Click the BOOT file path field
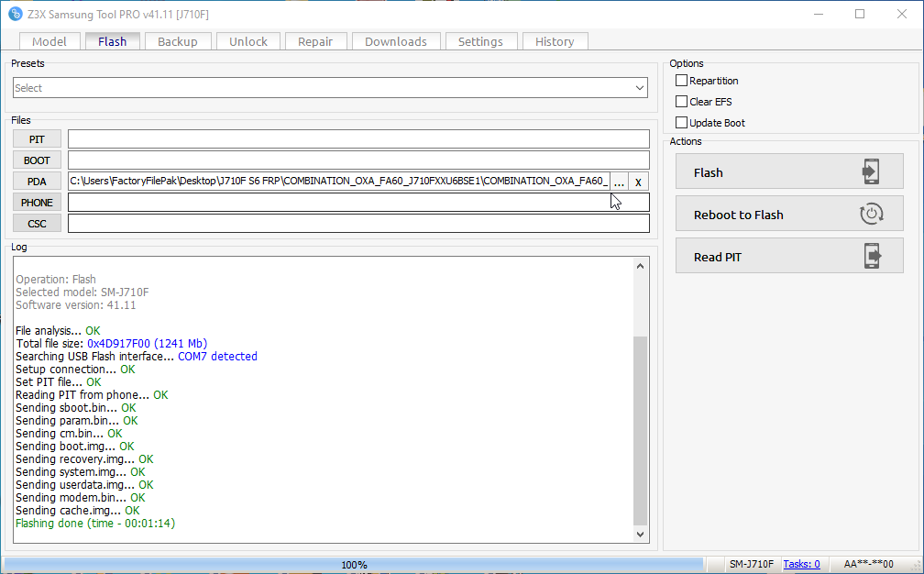 (358, 160)
